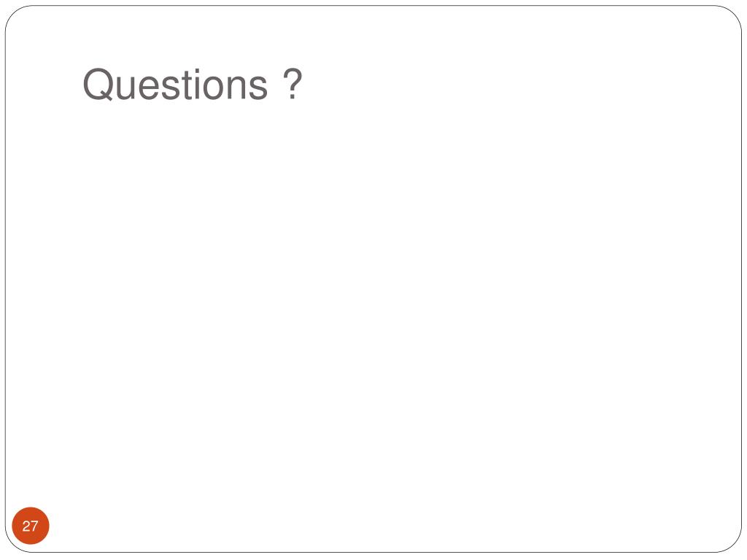Viewport: 747px width, 560px height.
Task: Click the letter "e" in Questions title
Action: [149, 88]
